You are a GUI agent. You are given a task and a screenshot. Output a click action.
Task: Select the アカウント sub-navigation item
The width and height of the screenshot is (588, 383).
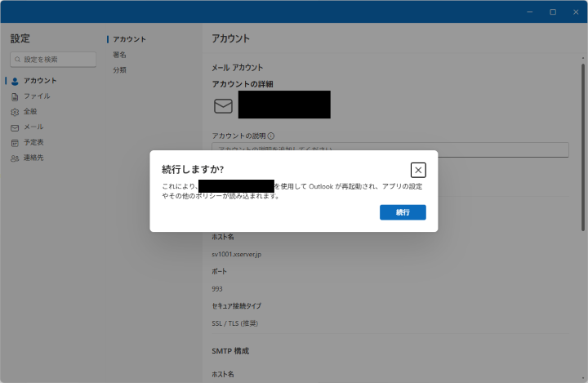tap(130, 39)
